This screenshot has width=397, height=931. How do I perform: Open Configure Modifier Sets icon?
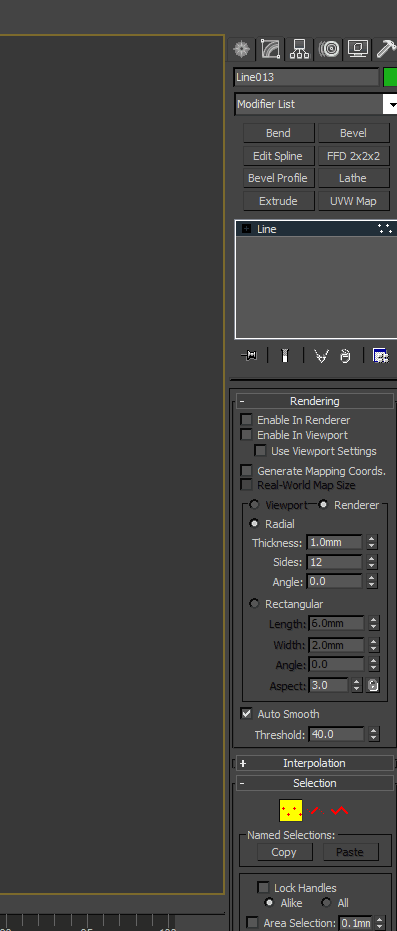pos(380,356)
